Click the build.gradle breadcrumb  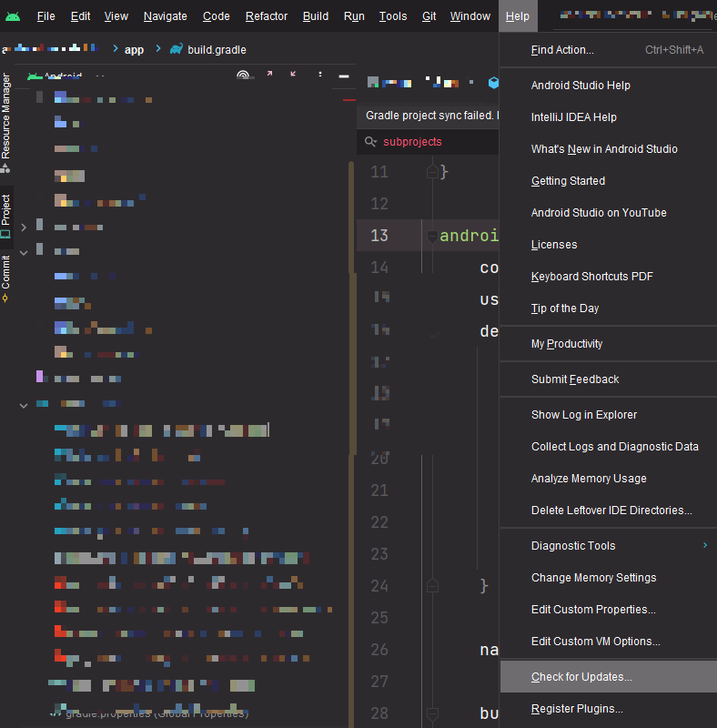217,50
